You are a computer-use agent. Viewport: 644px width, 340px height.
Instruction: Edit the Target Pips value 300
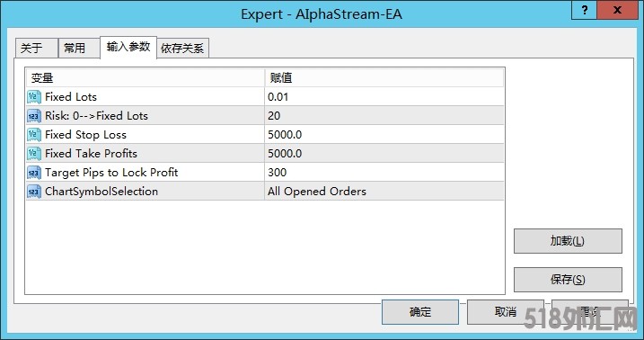coord(384,173)
